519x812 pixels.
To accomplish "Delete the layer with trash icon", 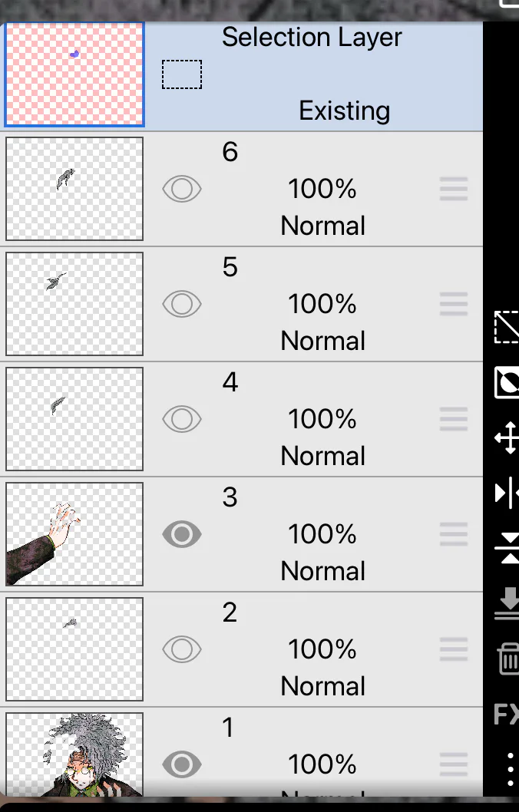I will coord(509,659).
